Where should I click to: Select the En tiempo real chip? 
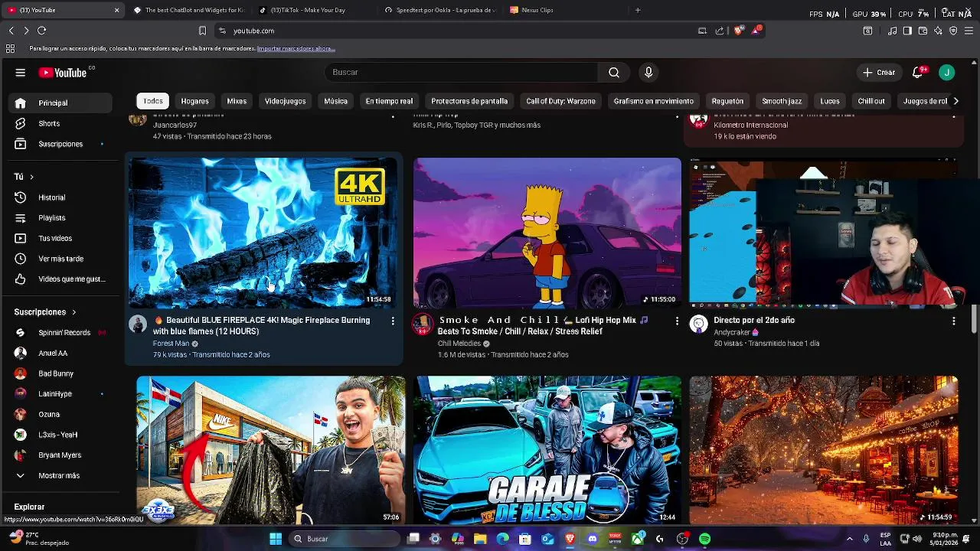coord(389,101)
